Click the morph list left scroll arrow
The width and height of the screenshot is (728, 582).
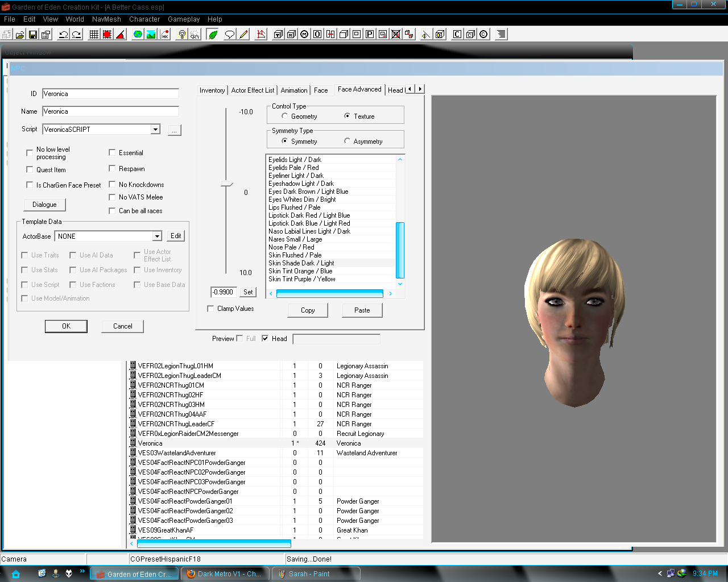[271, 294]
